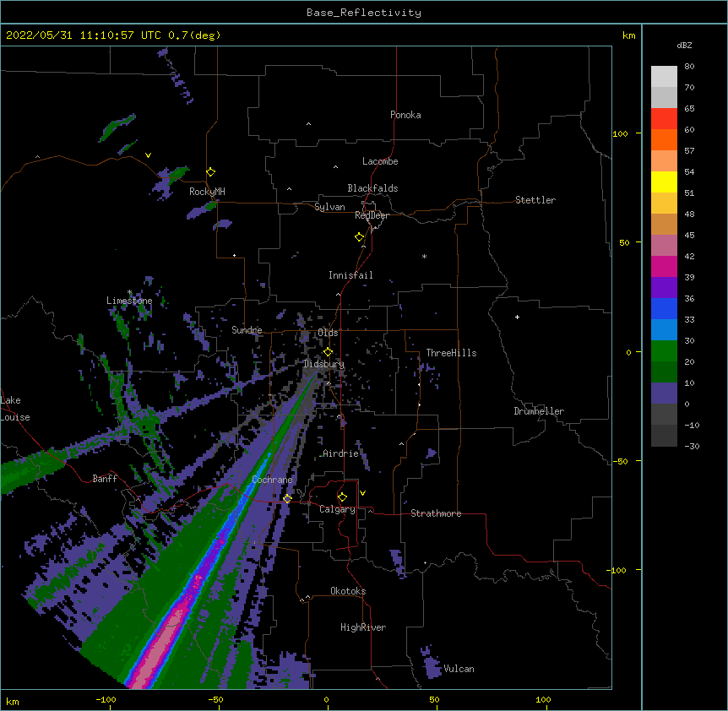The width and height of the screenshot is (728, 711).
Task: Click the yellow diamond marker above Calgary label
Action: (x=342, y=497)
